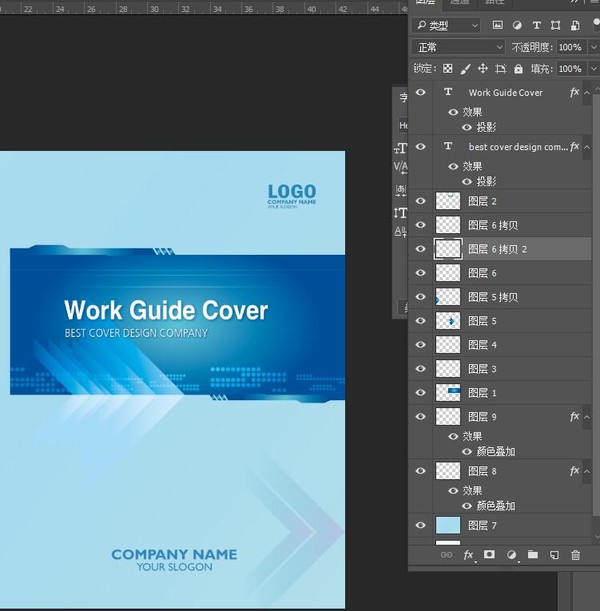Click COMPANY NAME text at canvas bottom
The width and height of the screenshot is (600, 611).
coord(174,554)
